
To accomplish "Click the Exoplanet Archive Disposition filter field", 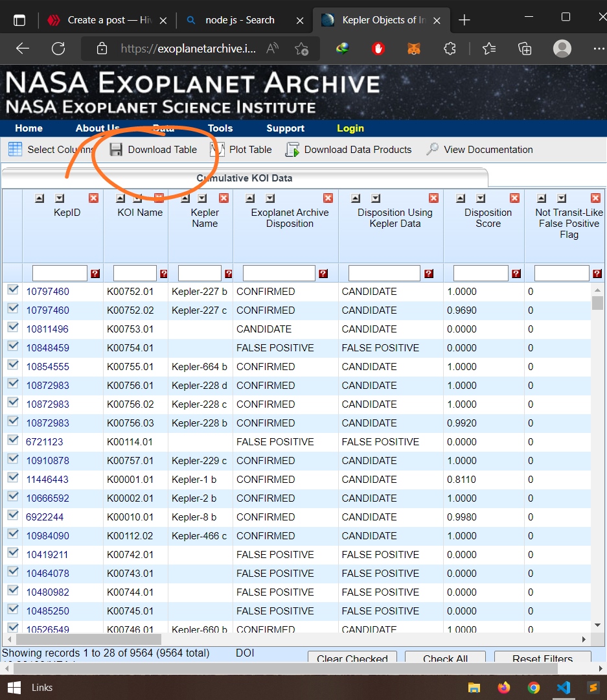I will click(x=279, y=274).
